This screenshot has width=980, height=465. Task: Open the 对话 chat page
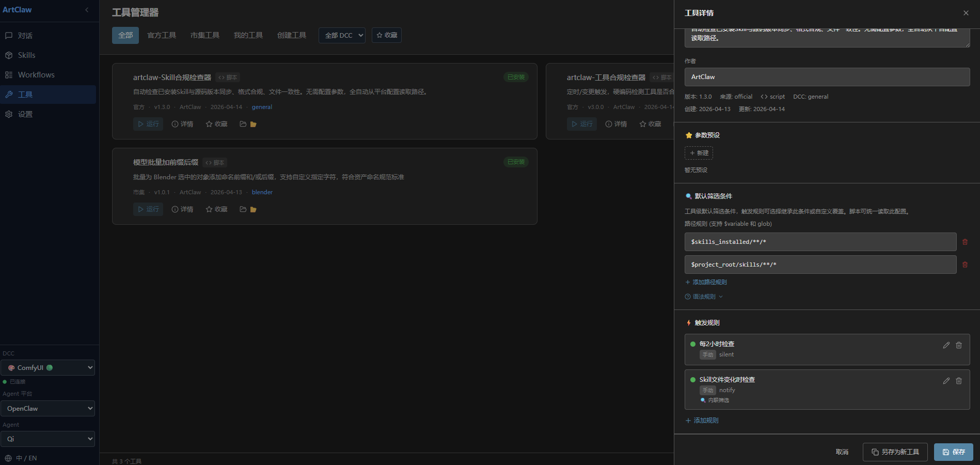click(x=48, y=36)
